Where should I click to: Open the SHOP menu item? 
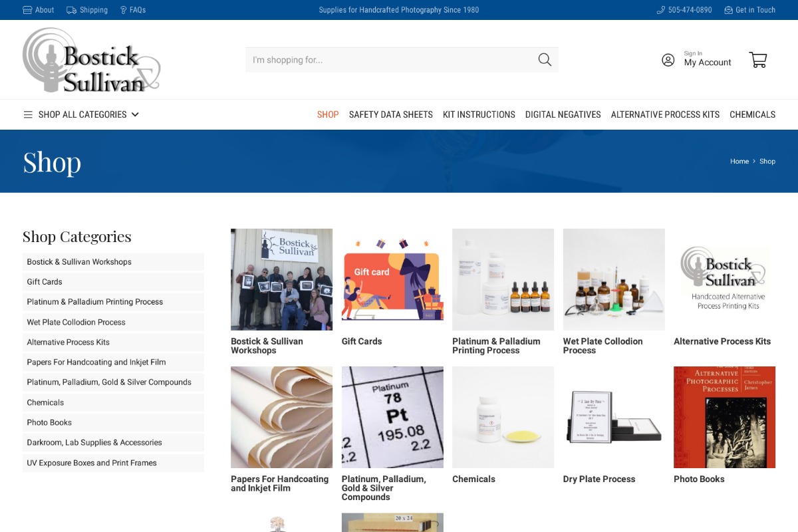coord(328,114)
